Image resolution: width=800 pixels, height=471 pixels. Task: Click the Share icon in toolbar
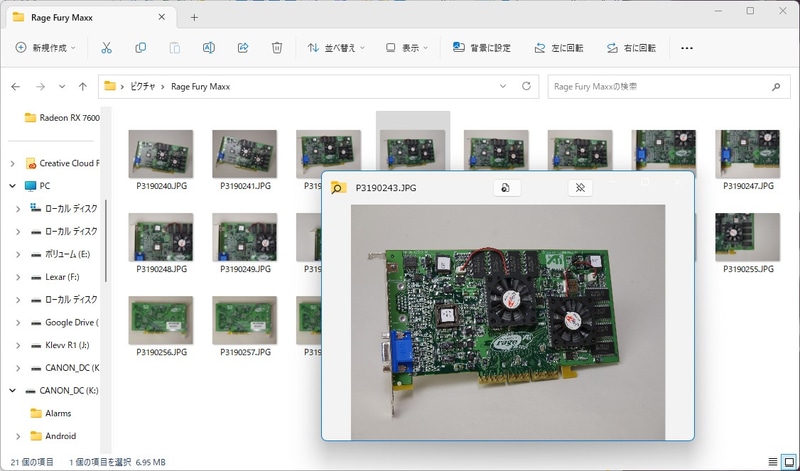[243, 48]
